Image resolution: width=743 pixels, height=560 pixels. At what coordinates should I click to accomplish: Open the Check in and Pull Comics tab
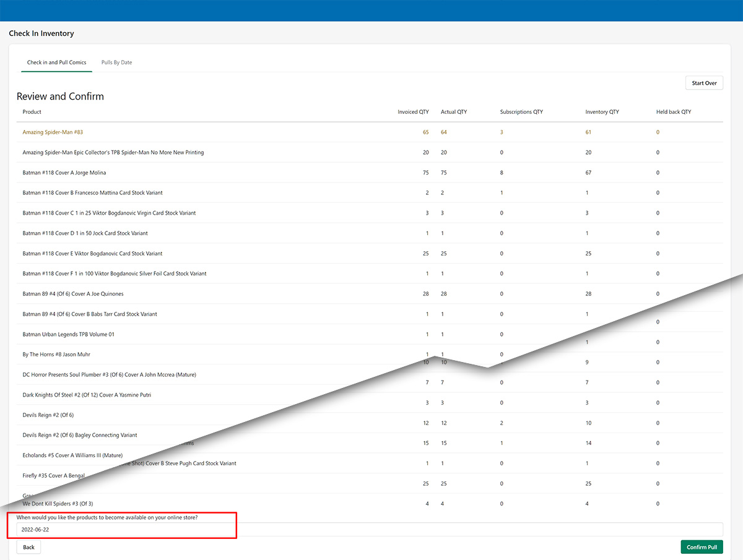click(56, 62)
